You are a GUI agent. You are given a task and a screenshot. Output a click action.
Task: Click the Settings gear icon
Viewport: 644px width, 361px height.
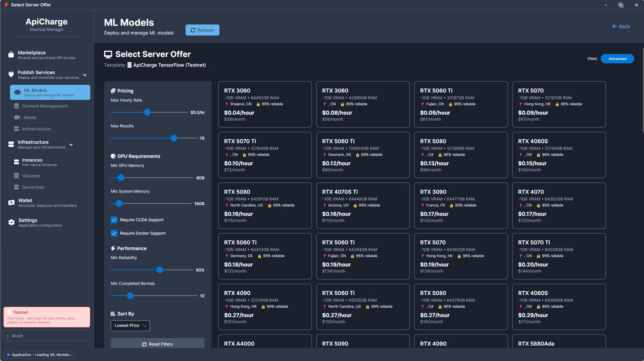pos(11,222)
